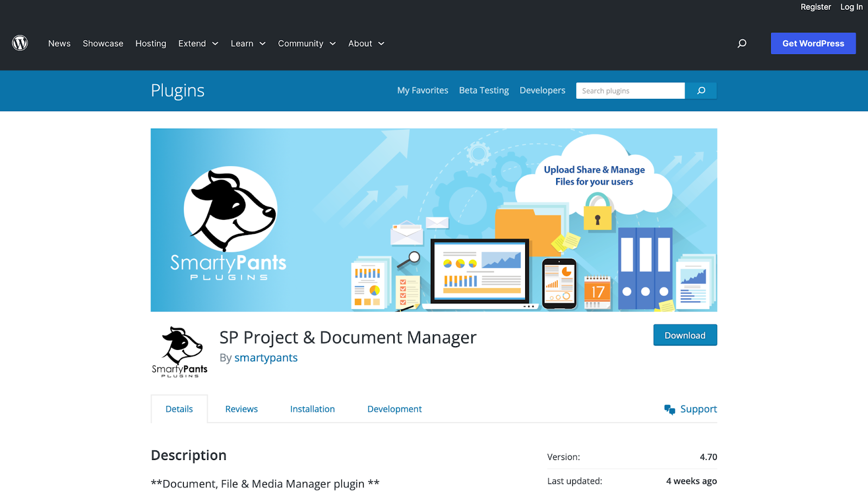This screenshot has height=491, width=868.
Task: Focus the Search plugins input field
Action: click(630, 91)
